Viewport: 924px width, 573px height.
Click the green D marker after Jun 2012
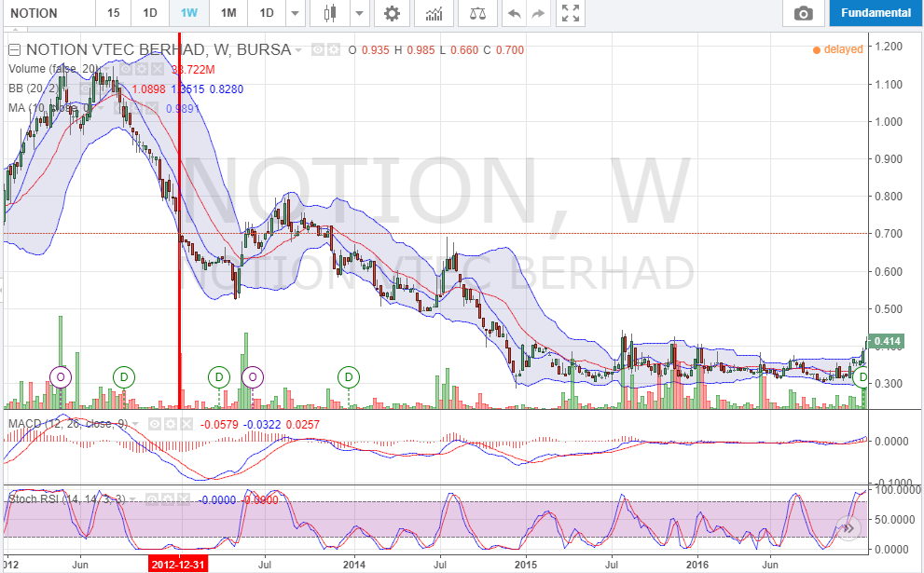coord(124,377)
